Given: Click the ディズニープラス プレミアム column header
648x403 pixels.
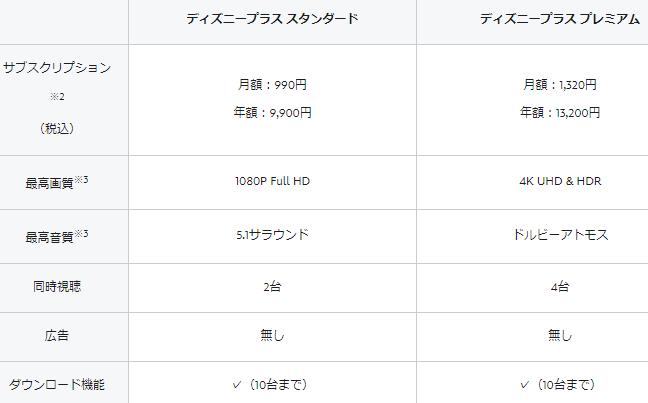Looking at the screenshot, I should (x=560, y=19).
